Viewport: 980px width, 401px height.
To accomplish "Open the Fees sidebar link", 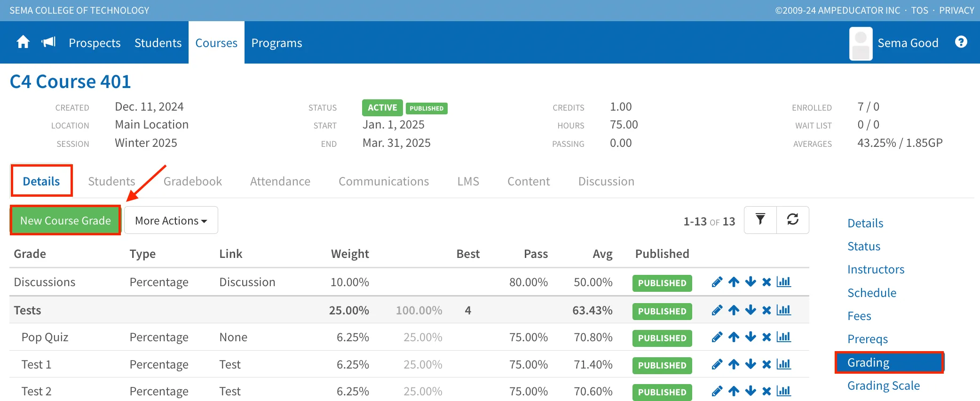I will click(x=859, y=316).
